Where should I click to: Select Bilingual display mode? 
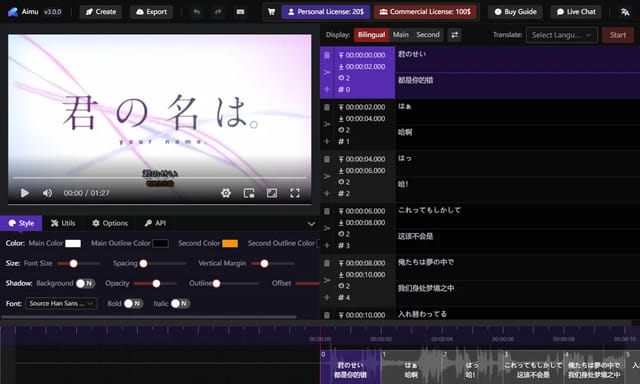coord(371,35)
